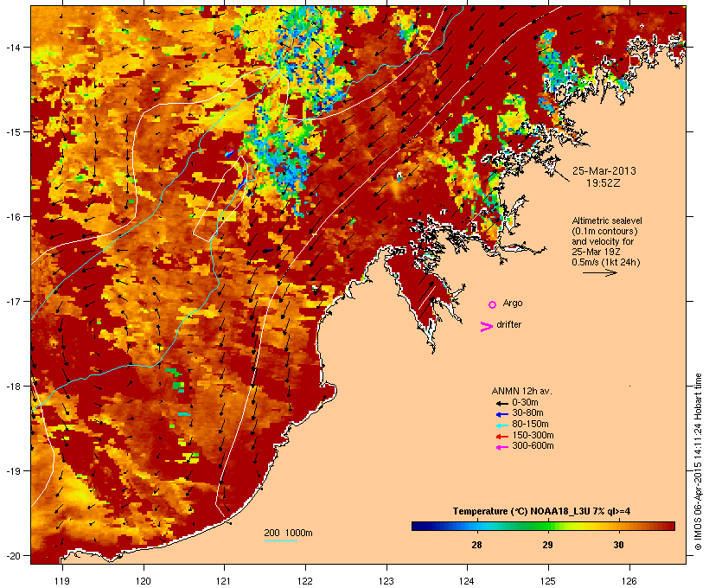Click the latitude label -17
Viewport: 709px width, 588px height.
[12, 301]
